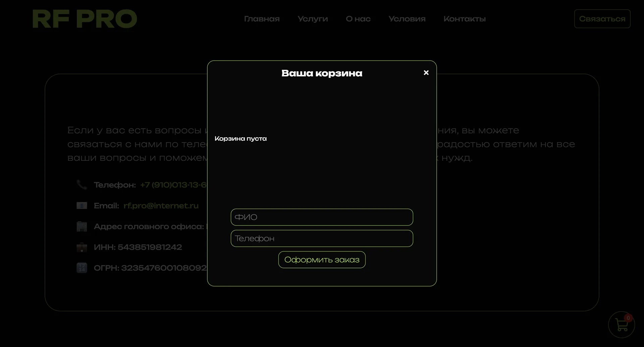Open the О нас navigation item

tap(358, 19)
